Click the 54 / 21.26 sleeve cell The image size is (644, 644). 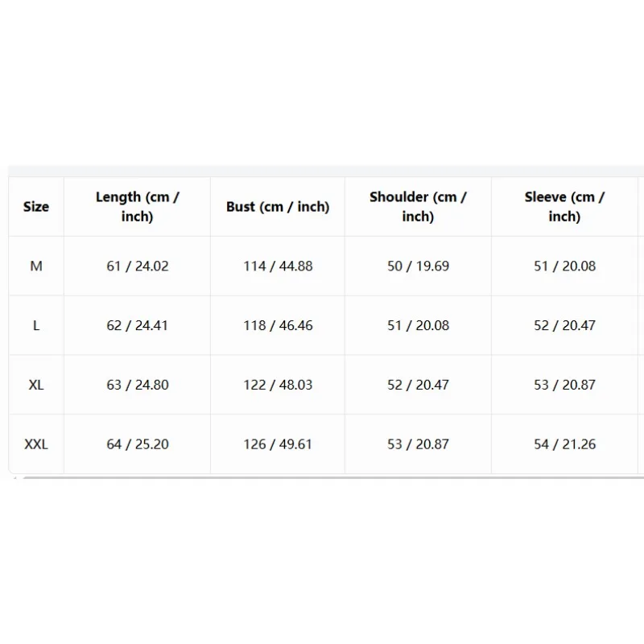[565, 444]
